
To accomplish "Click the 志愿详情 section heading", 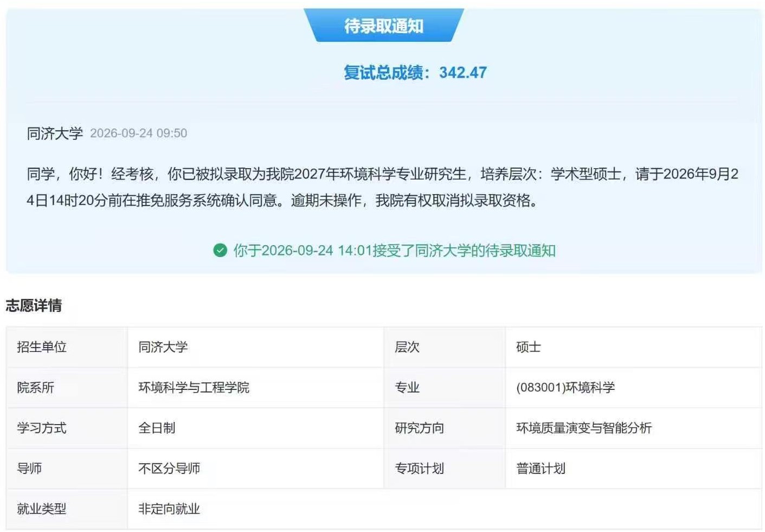I will point(34,305).
